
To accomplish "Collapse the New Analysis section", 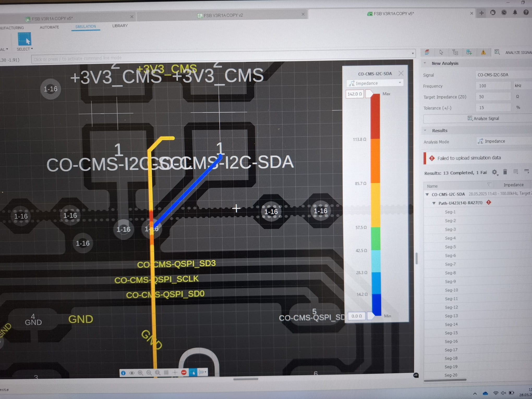I will [425, 63].
